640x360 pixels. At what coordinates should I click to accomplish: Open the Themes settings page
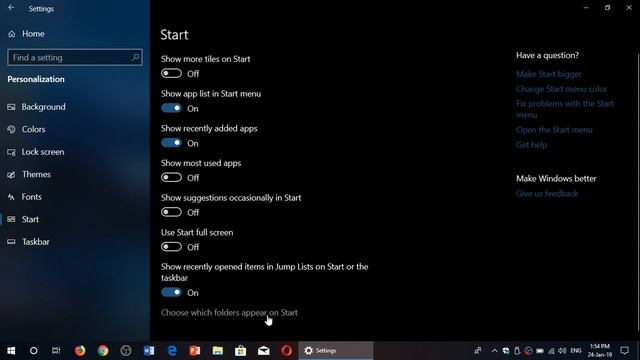point(29,174)
